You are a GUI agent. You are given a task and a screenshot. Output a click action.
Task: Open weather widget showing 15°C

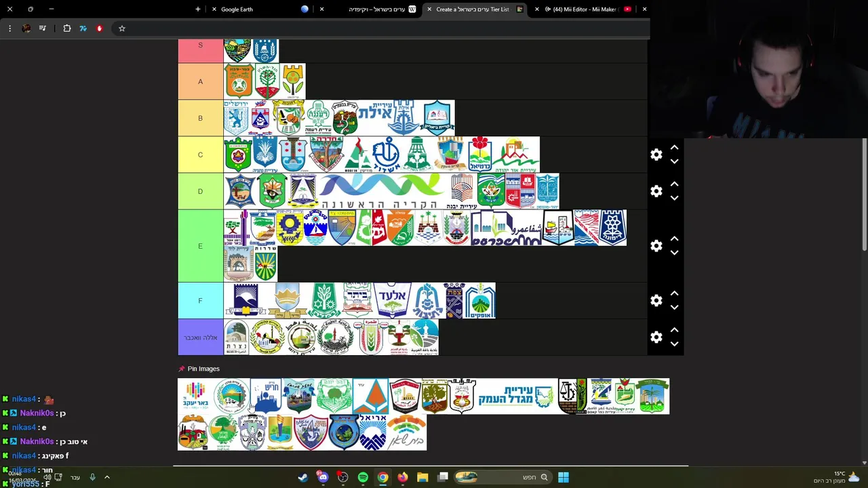coord(837,477)
